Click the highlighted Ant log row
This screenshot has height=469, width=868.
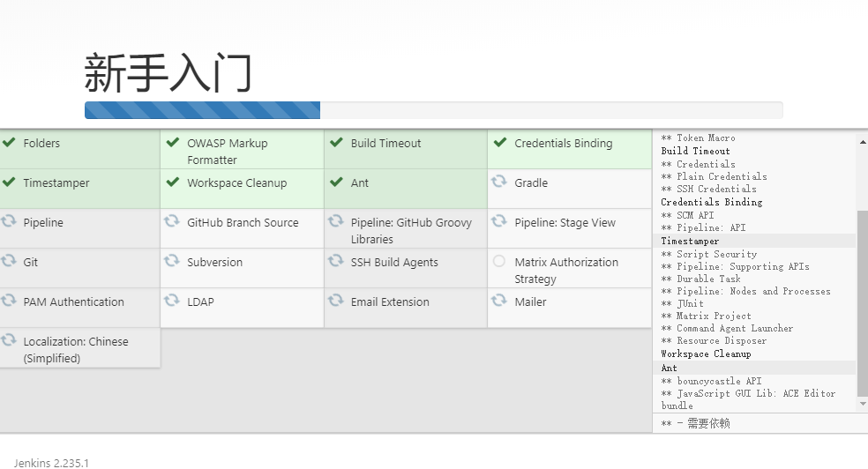click(x=754, y=368)
